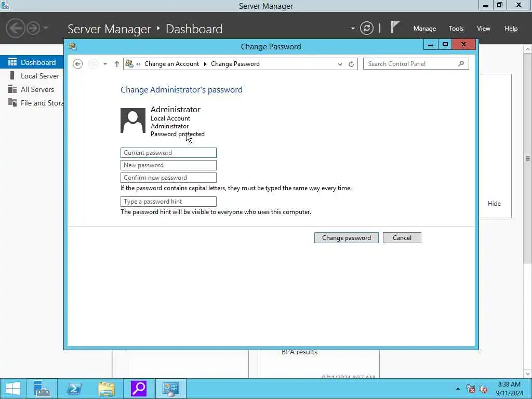Show hidden icons in system tray
The height and width of the screenshot is (399, 532).
pos(458,389)
